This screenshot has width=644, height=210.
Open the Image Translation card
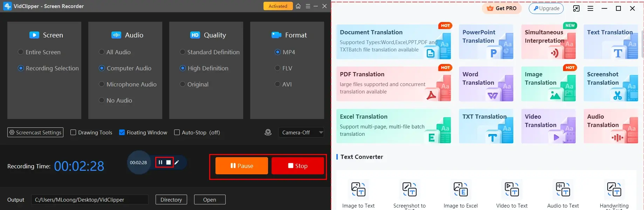click(548, 84)
